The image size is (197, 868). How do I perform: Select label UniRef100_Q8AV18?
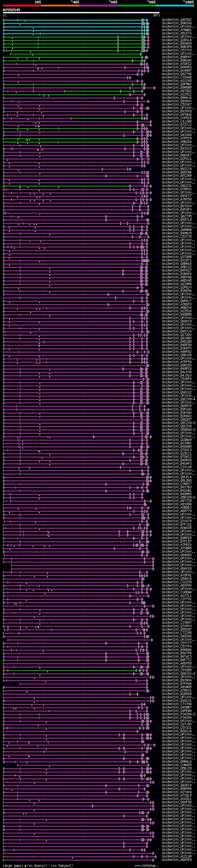(x=177, y=569)
